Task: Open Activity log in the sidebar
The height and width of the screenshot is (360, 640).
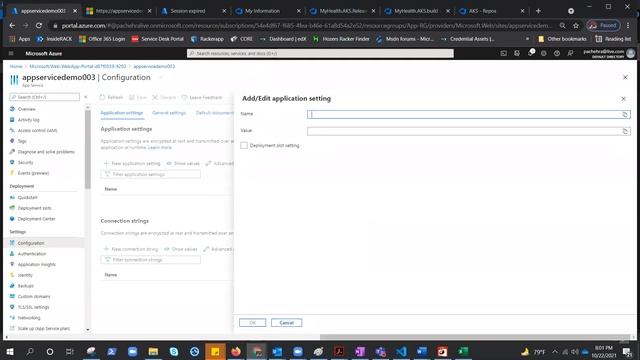Action: (29, 120)
